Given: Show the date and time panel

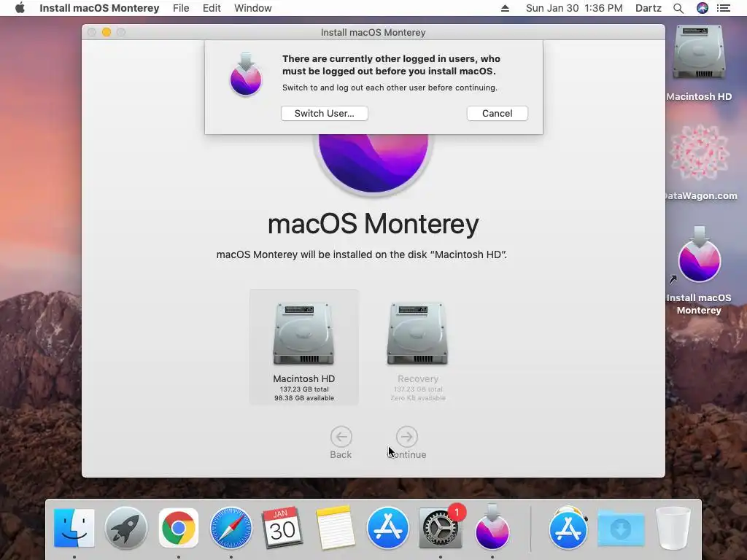Looking at the screenshot, I should (574, 8).
